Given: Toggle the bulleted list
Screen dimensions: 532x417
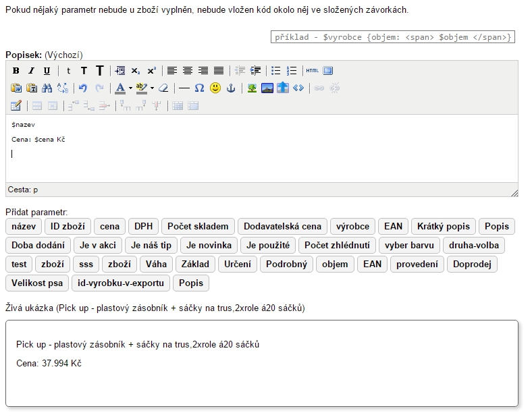Looking at the screenshot, I should (276, 71).
